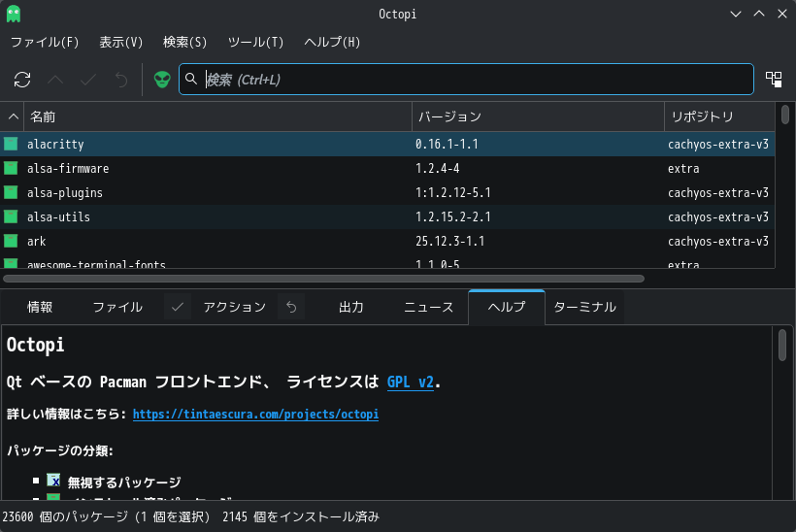Click the package list vertical scrollbar

(785, 115)
